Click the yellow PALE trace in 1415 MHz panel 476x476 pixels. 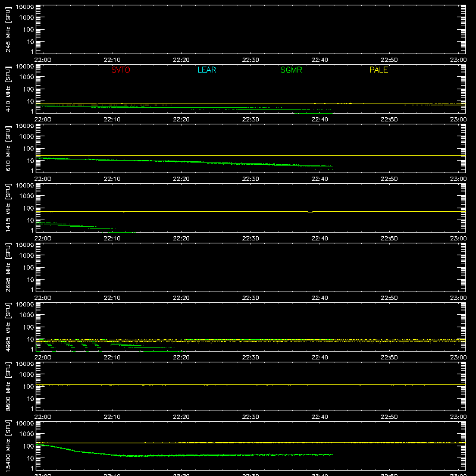click(250, 211)
